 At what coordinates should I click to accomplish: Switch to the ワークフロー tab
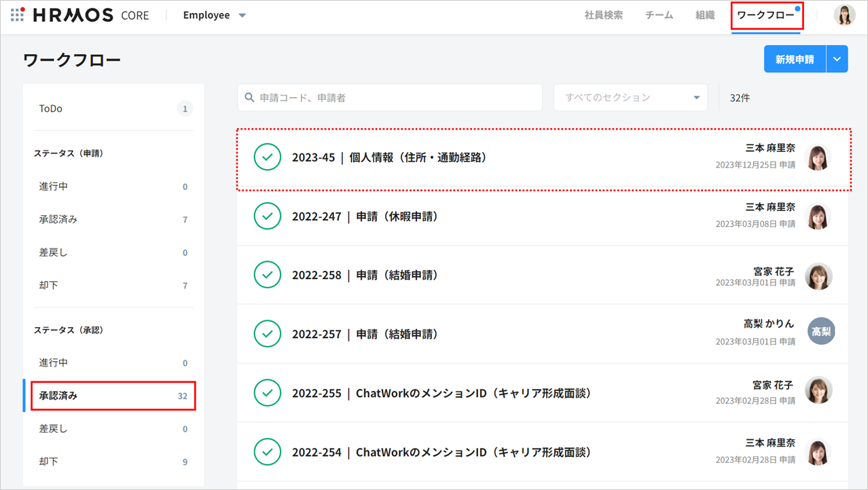[765, 15]
